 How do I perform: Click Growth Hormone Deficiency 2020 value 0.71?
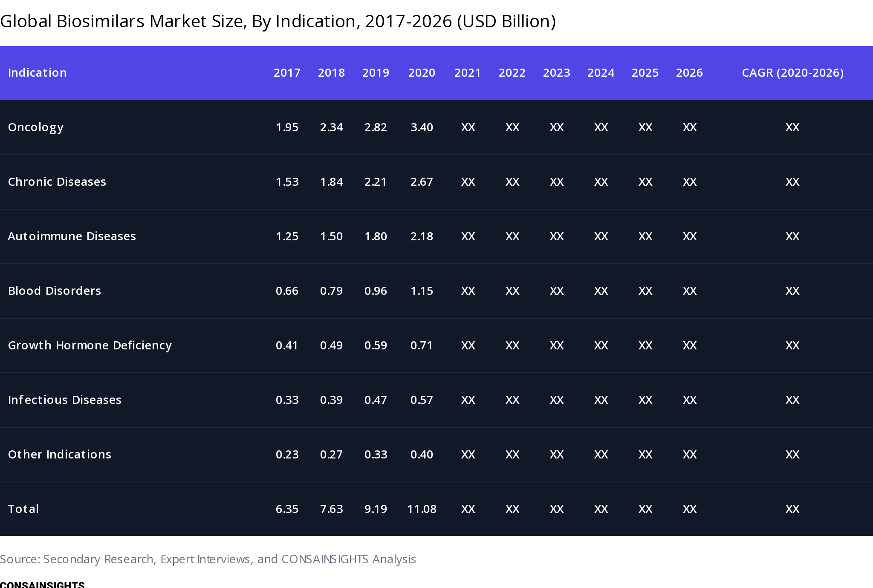(x=422, y=346)
